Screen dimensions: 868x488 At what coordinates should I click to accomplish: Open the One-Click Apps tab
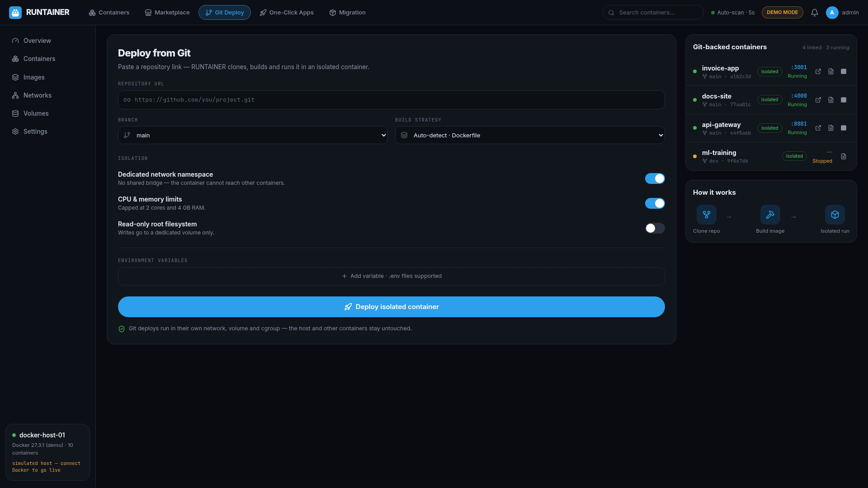tap(287, 13)
